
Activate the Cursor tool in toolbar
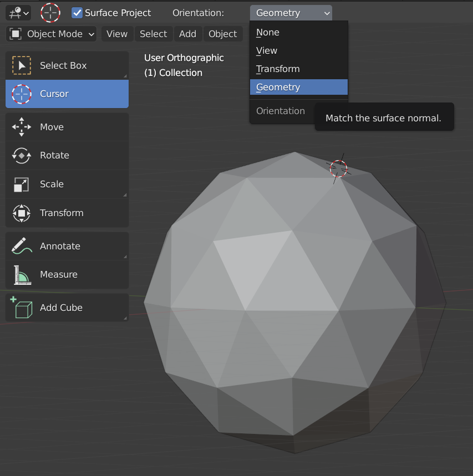tap(67, 94)
